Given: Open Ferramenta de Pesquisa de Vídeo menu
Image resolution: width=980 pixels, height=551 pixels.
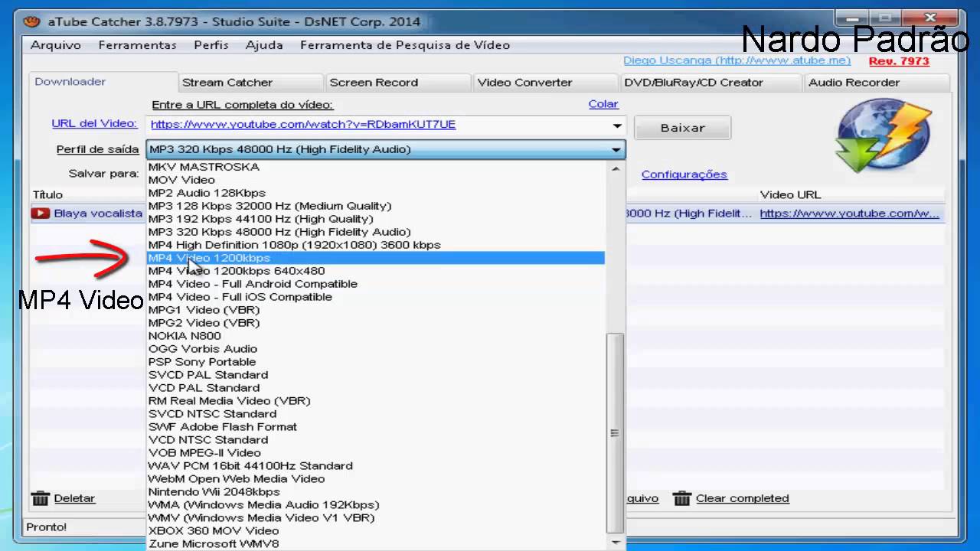Looking at the screenshot, I should (405, 45).
